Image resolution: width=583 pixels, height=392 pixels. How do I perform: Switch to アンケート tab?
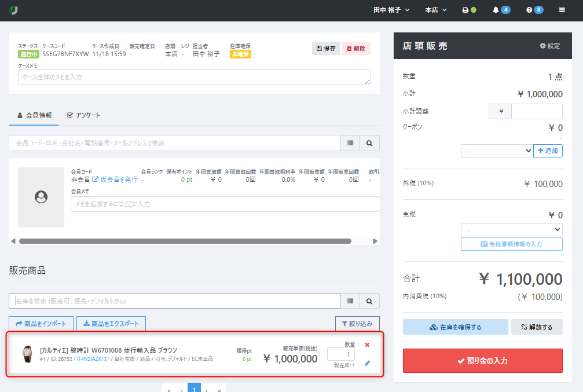(83, 115)
